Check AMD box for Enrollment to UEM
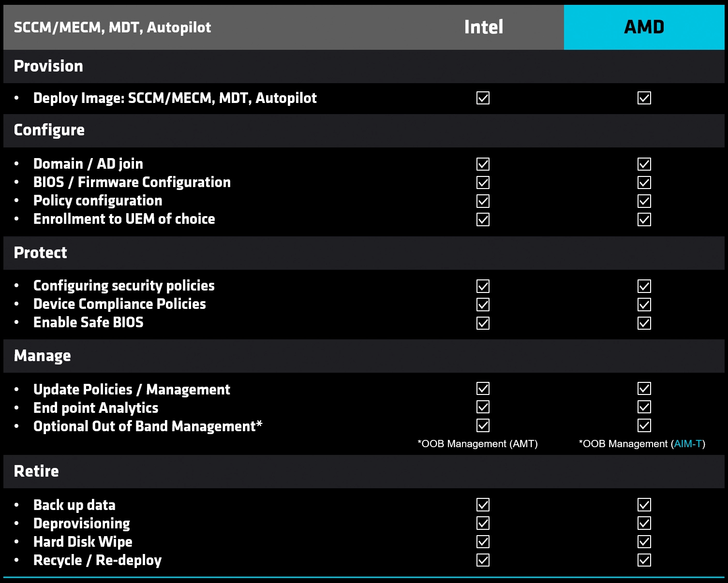Image resolution: width=728 pixels, height=583 pixels. point(644,219)
